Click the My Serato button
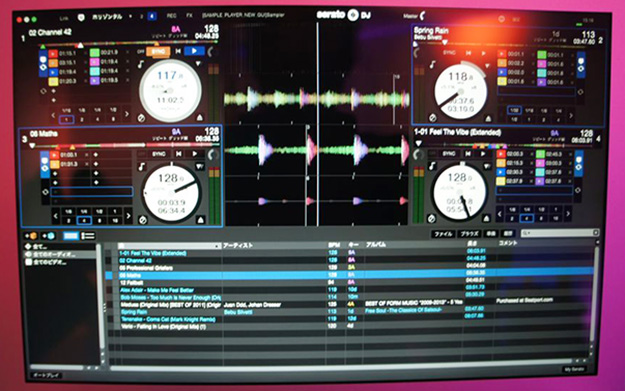This screenshot has height=391, width=625. [x=574, y=369]
